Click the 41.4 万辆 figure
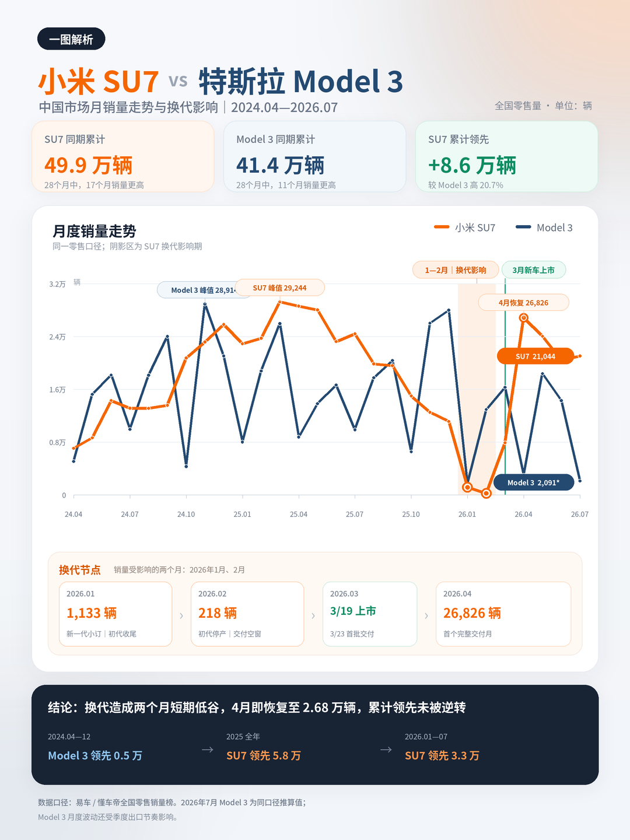The image size is (630, 840). 280,165
